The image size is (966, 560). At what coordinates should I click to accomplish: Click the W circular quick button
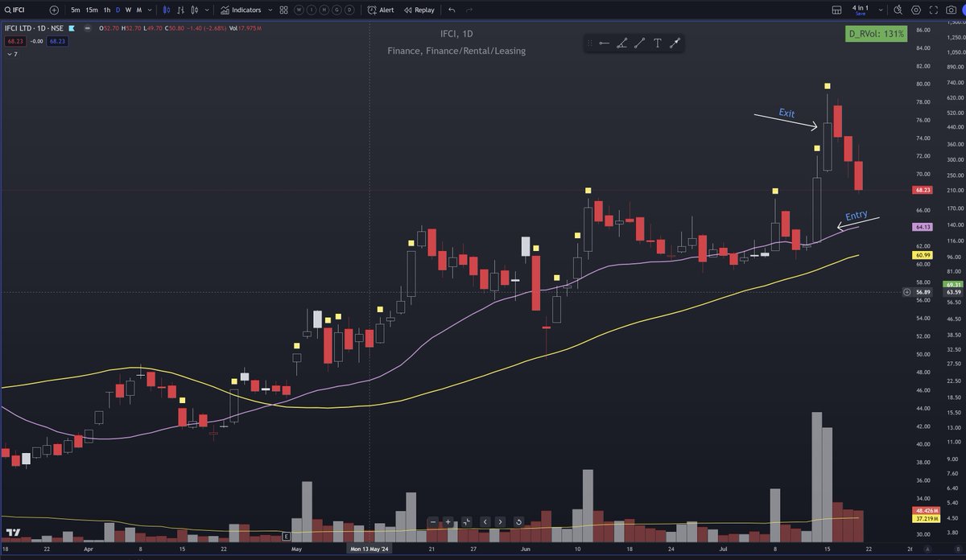[299, 10]
